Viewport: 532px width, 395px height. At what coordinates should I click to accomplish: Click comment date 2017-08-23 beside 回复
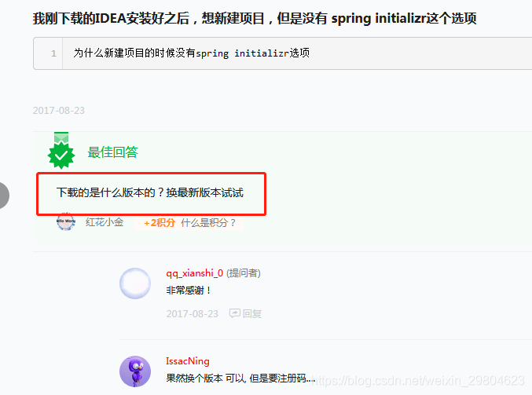coord(192,313)
